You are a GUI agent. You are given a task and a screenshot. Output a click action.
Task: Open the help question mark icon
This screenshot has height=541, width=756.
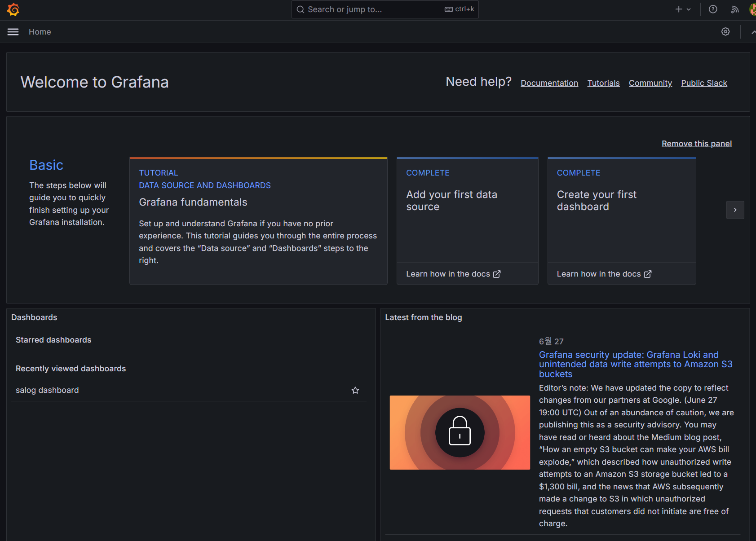713,9
